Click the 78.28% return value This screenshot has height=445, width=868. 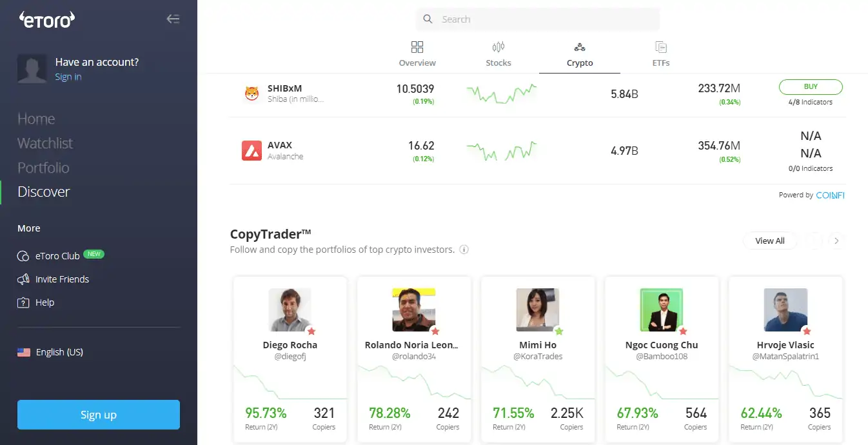click(390, 413)
